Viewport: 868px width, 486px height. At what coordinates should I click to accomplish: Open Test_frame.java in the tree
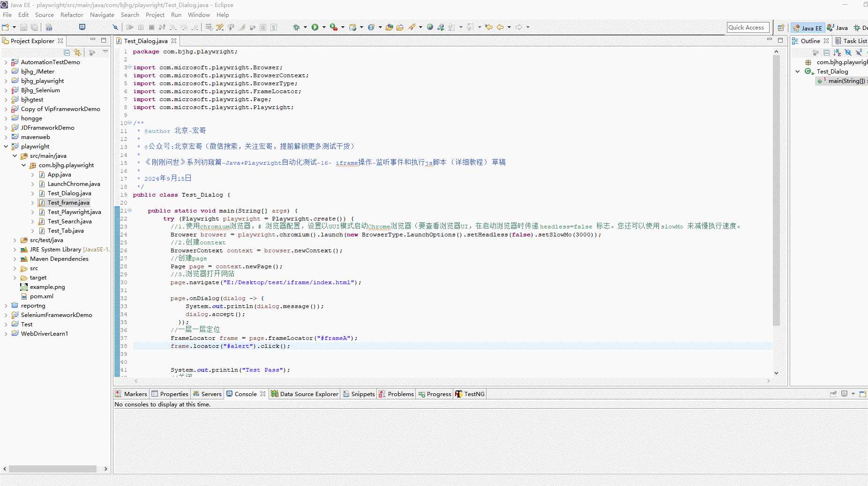point(68,203)
